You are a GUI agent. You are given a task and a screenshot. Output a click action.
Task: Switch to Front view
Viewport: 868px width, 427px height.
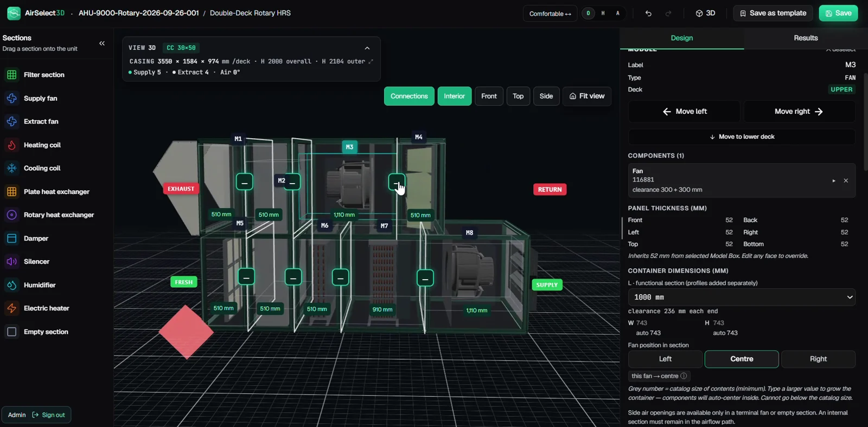(489, 96)
